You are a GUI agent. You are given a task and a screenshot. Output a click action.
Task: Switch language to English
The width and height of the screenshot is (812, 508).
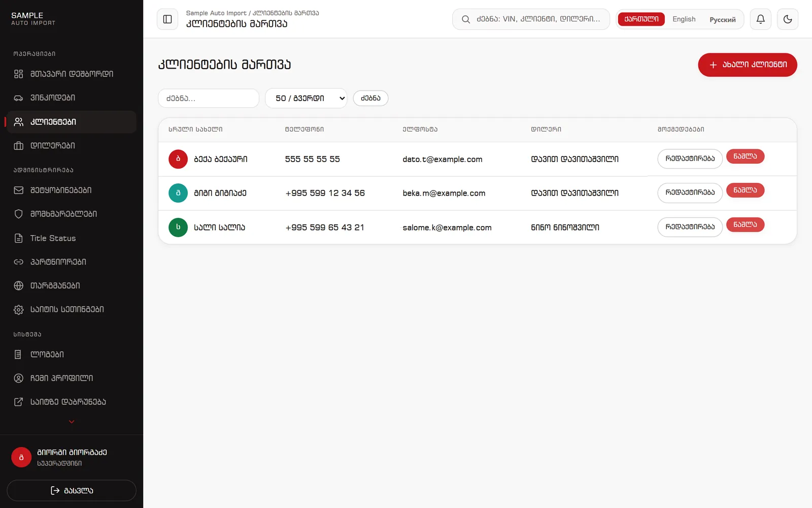pos(684,19)
